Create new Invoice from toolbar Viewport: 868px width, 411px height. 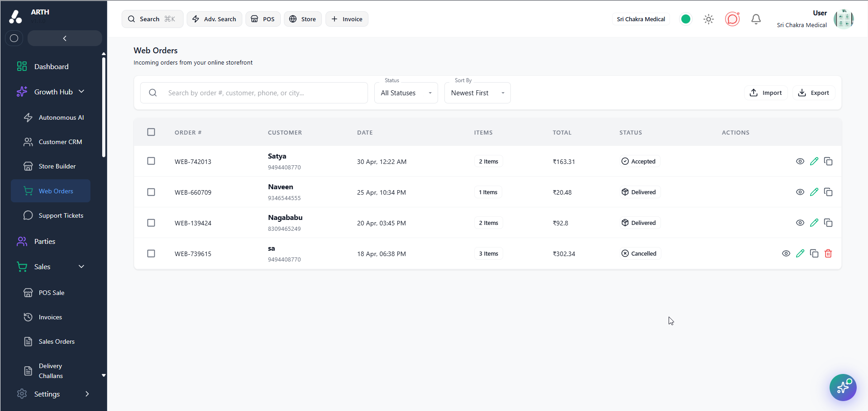pyautogui.click(x=347, y=19)
